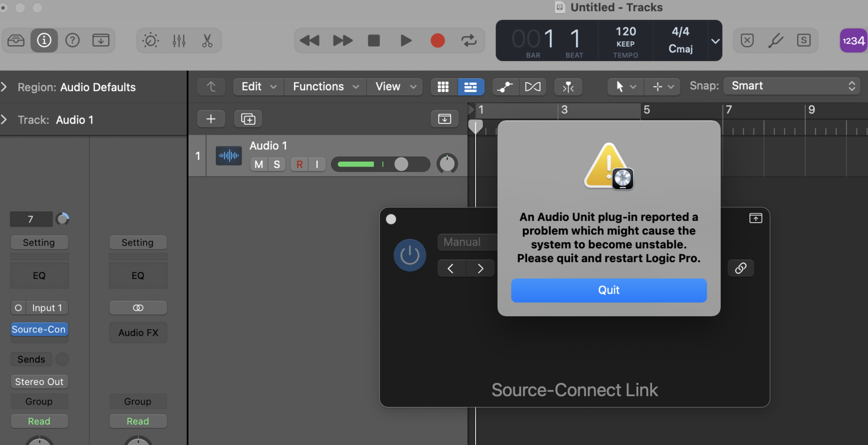Viewport: 868px width, 445px height.
Task: Expand the LCD display mode chevron
Action: [715, 41]
